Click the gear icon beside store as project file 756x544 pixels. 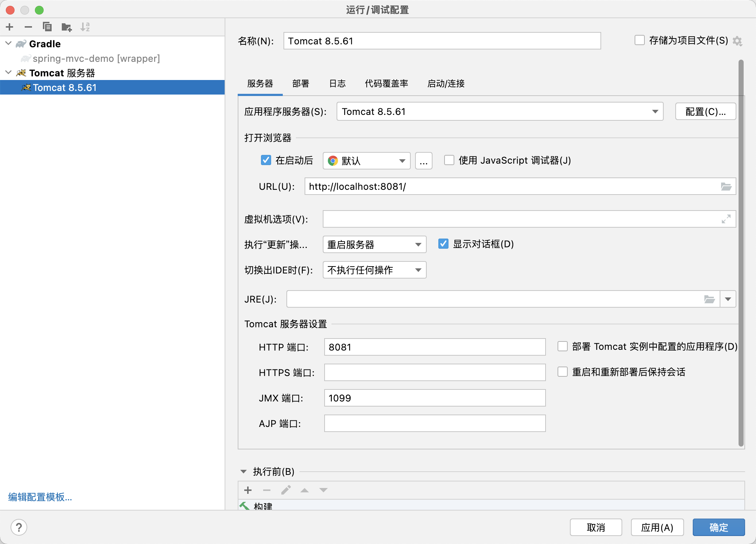[737, 41]
